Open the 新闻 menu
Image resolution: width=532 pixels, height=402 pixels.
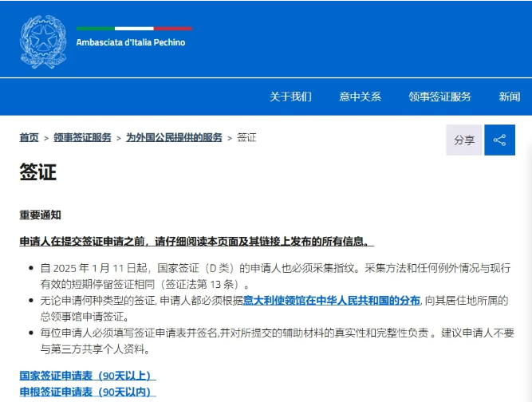pos(509,97)
